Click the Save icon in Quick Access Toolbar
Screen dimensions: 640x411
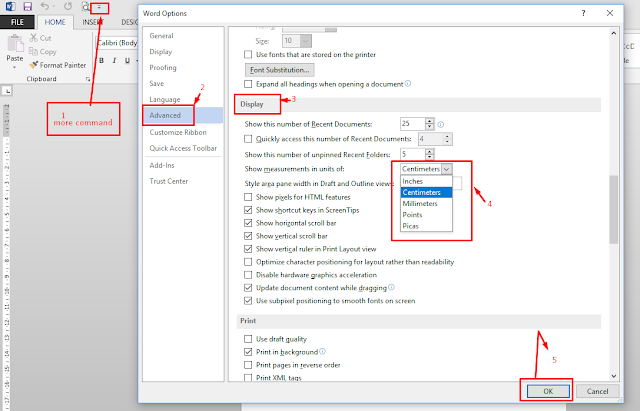[27, 6]
